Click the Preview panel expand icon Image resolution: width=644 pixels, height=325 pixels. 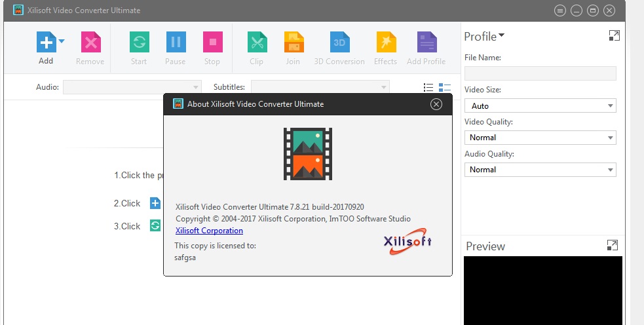point(612,245)
